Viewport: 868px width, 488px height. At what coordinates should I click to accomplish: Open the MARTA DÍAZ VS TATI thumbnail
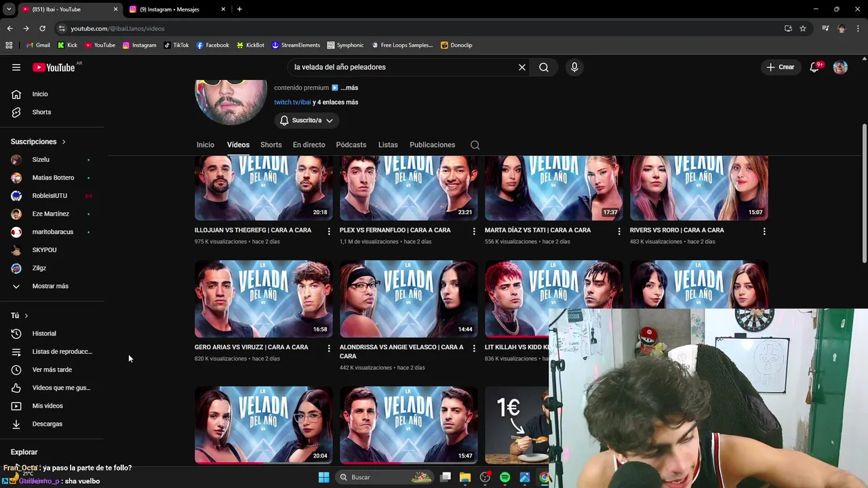[553, 188]
